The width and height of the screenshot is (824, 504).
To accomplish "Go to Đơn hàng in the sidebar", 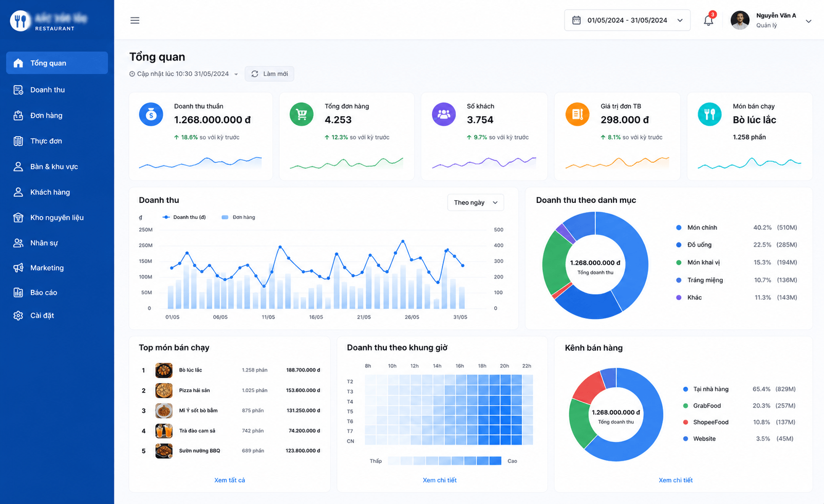I will pos(57,116).
